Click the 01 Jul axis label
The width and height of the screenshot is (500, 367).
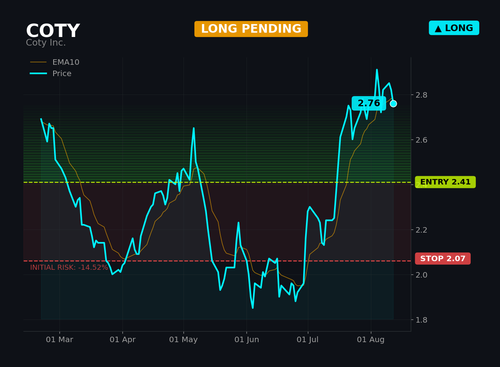[308, 340]
